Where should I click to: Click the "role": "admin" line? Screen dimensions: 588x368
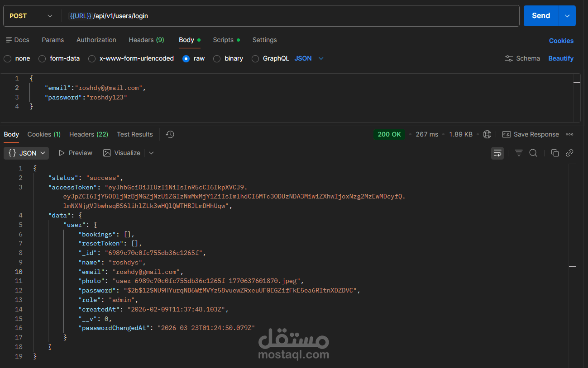pyautogui.click(x=108, y=300)
